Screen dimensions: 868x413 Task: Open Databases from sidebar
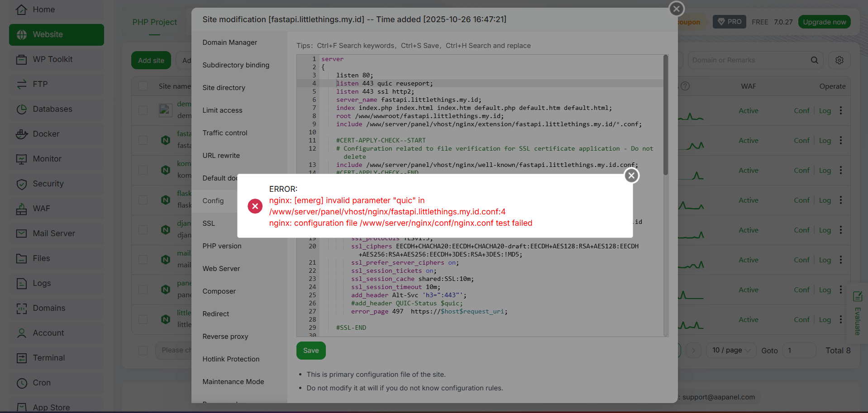(x=57, y=109)
